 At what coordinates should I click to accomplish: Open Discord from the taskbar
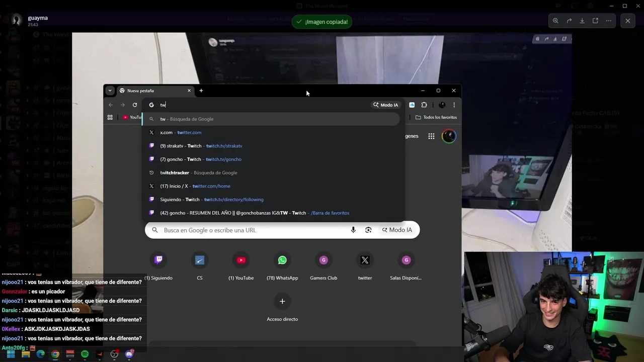tap(129, 354)
